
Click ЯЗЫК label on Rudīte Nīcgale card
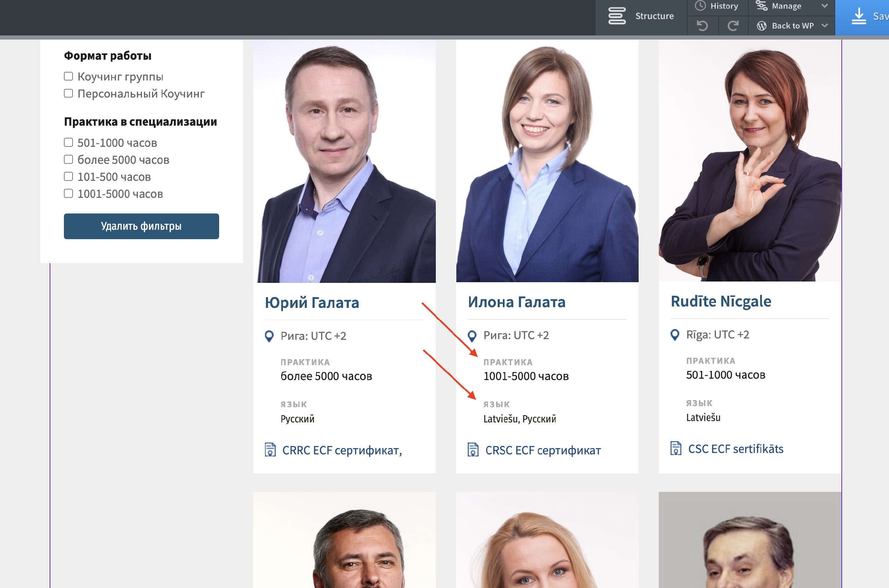click(x=699, y=403)
